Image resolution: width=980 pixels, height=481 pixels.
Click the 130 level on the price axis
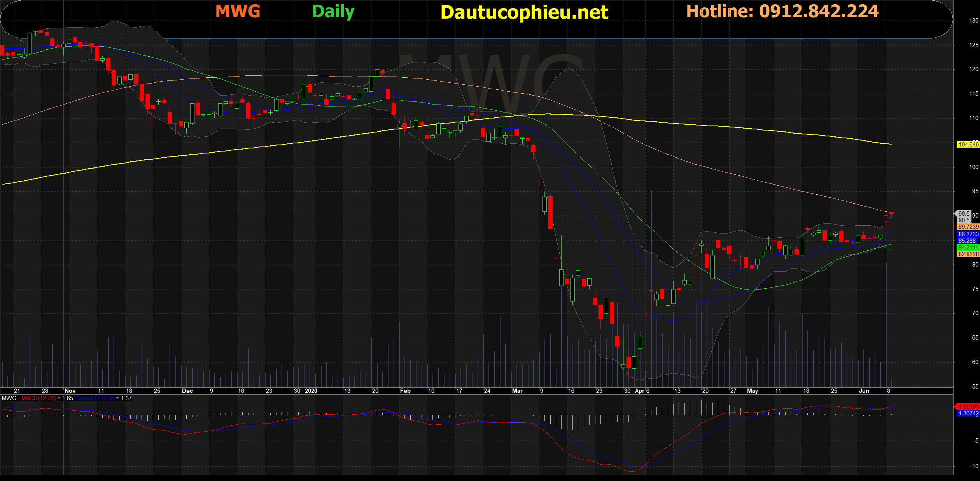(973, 21)
